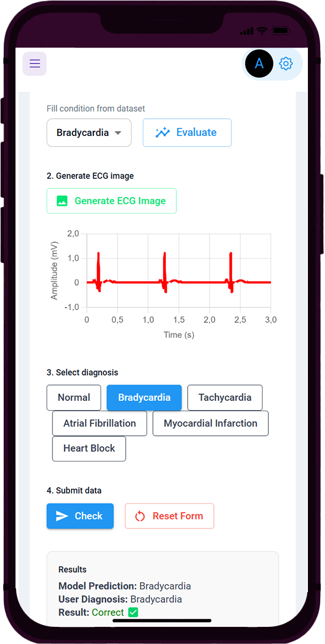
Task: Click the paper plane send icon
Action: point(62,516)
